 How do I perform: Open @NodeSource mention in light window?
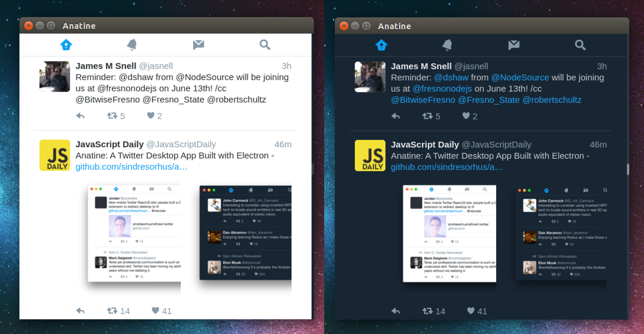pos(205,77)
